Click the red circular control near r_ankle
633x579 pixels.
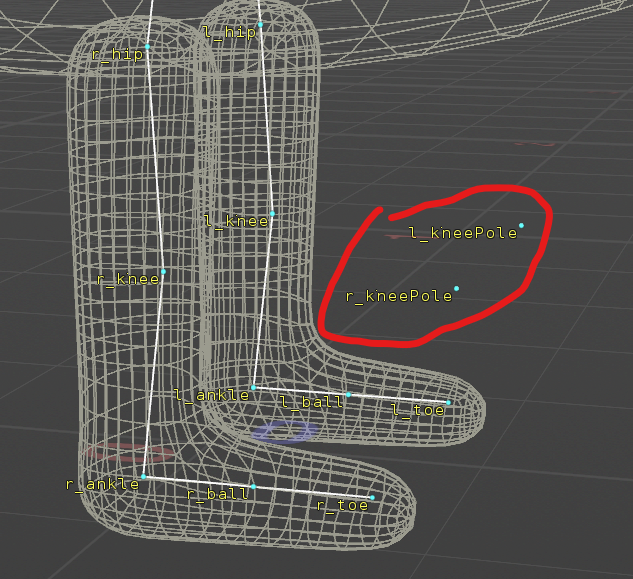(128, 452)
